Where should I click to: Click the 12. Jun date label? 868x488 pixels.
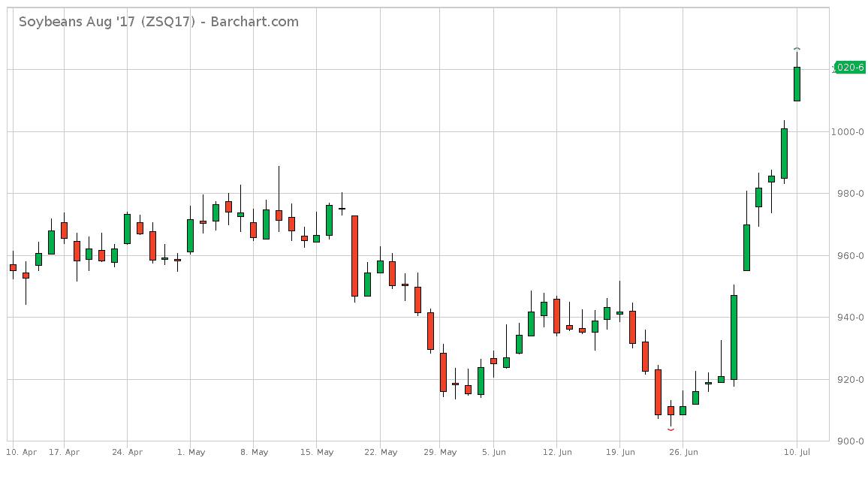[x=556, y=452]
